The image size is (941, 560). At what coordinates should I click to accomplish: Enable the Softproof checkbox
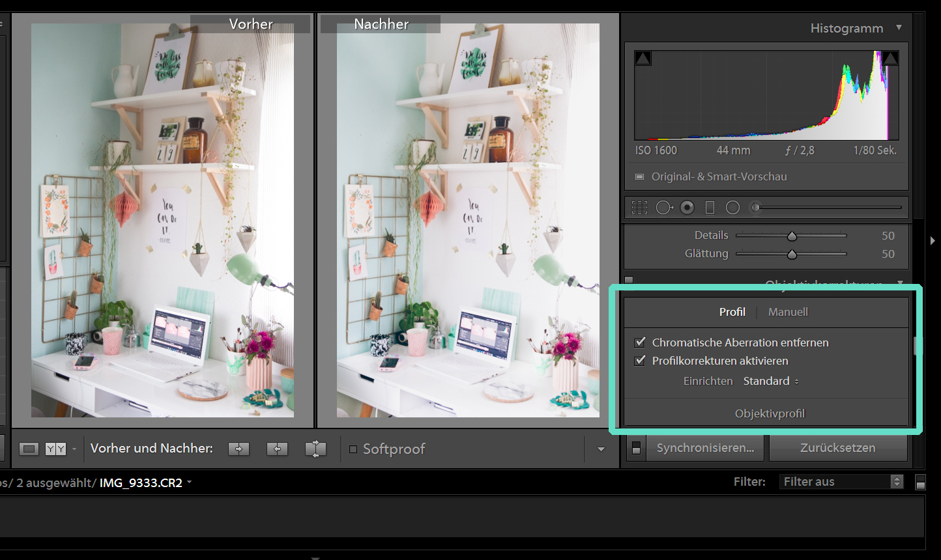click(x=353, y=449)
